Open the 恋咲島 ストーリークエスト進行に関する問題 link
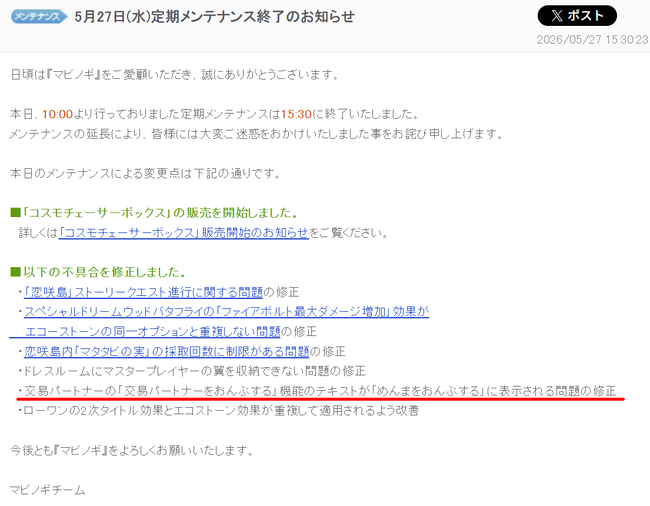 click(x=143, y=292)
